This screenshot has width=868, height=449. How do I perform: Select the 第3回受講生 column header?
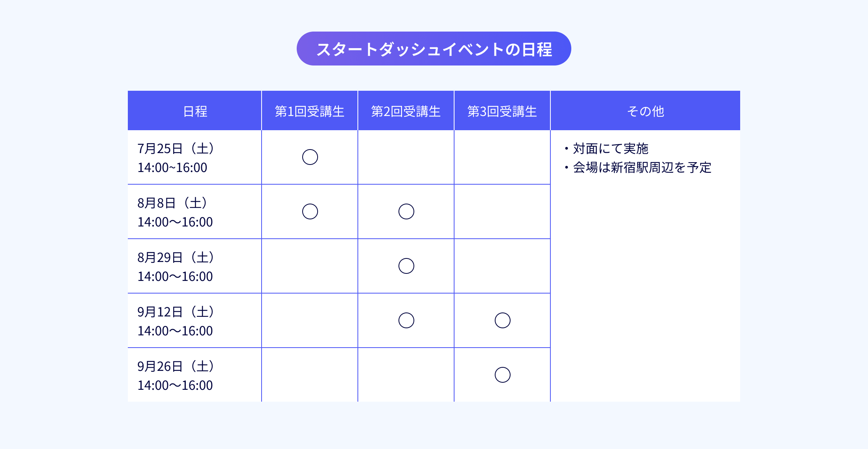click(502, 110)
